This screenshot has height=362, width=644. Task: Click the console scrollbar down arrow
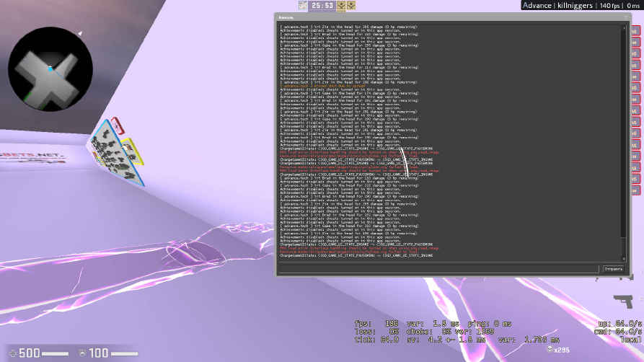coord(624,260)
